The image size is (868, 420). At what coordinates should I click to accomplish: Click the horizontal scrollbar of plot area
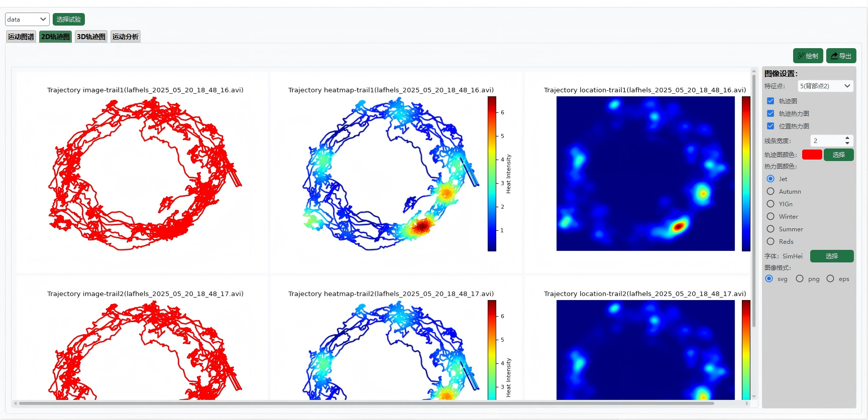(x=366, y=403)
